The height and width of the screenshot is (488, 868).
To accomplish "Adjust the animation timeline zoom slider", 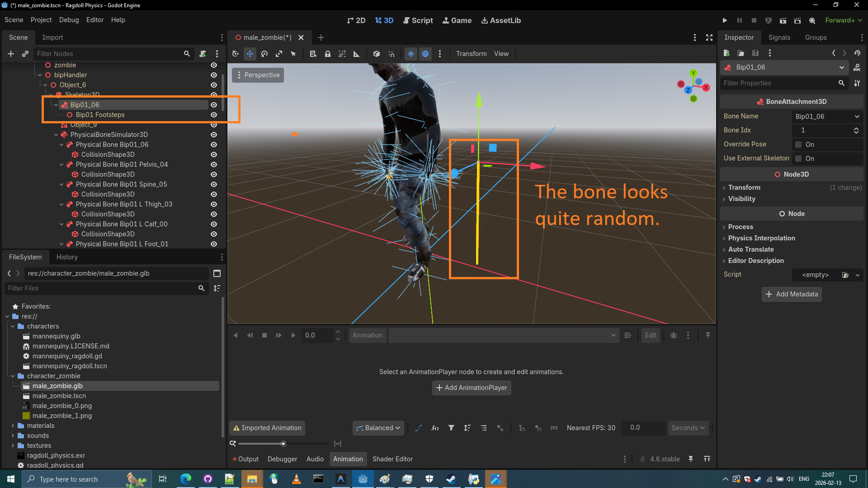I will (x=283, y=444).
